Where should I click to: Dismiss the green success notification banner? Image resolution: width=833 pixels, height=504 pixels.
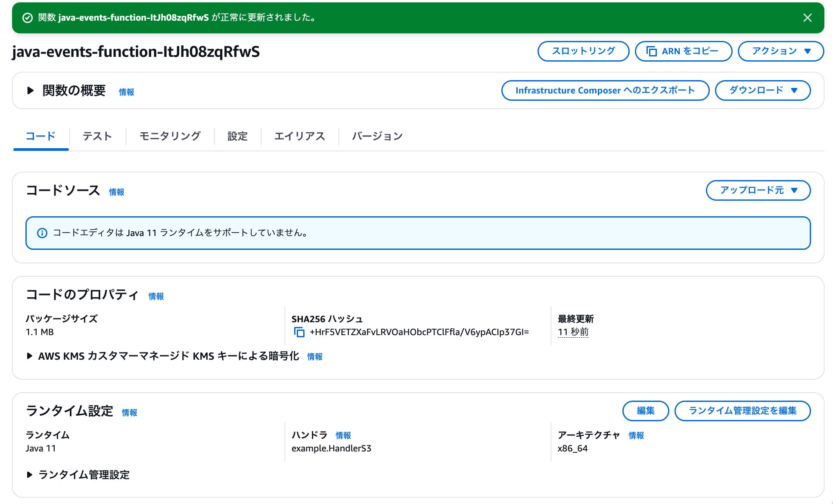click(x=807, y=18)
